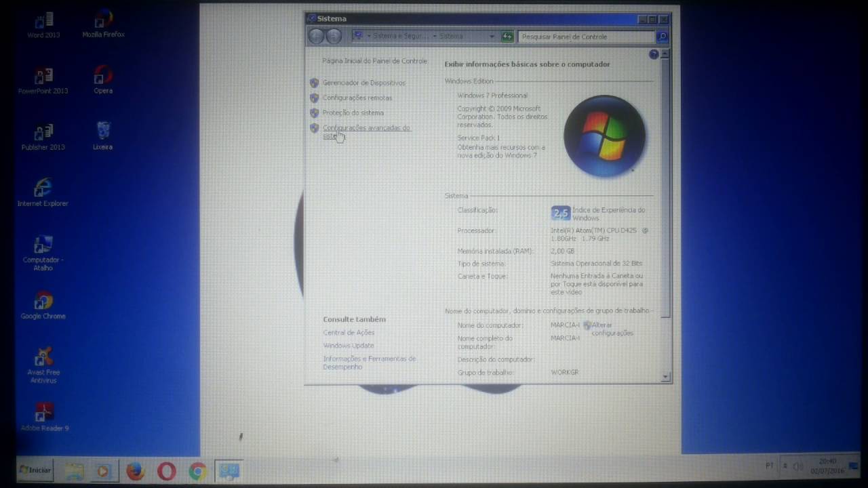Open the address bar history dropdown arrow
Image resolution: width=868 pixels, height=488 pixels.
coord(492,37)
